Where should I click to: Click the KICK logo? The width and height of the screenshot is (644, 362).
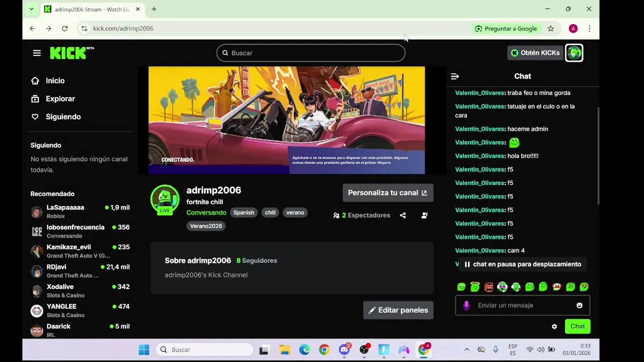tap(72, 53)
